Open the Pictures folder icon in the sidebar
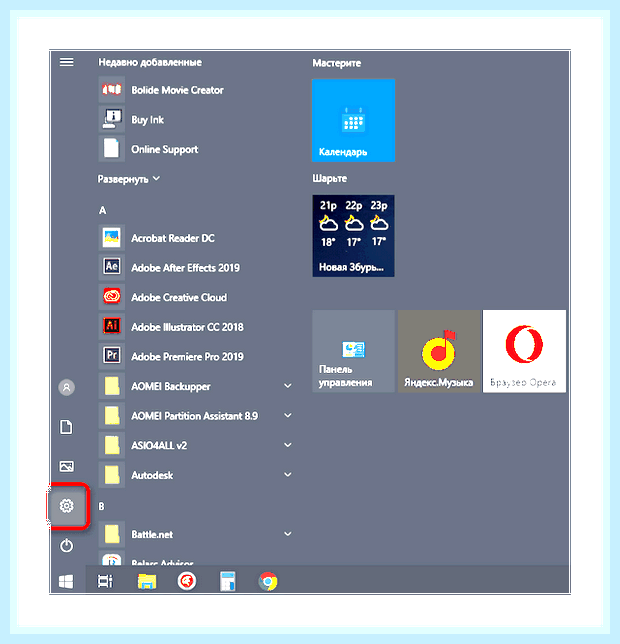Image resolution: width=620 pixels, height=644 pixels. [67, 466]
